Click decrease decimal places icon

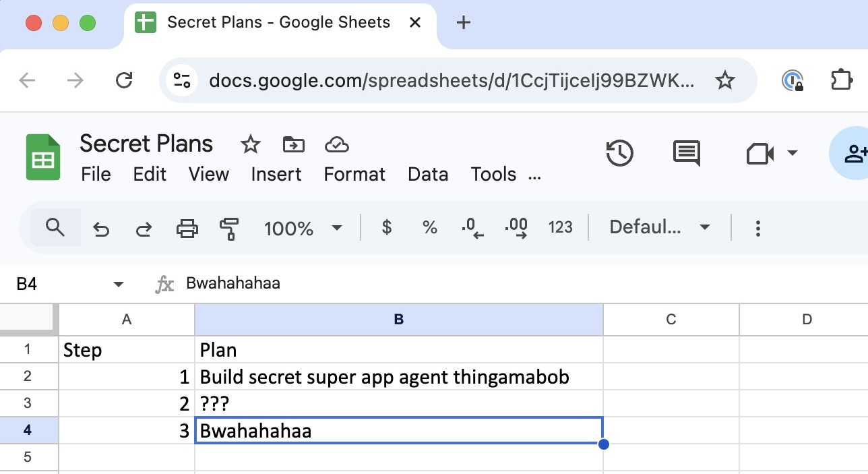(472, 228)
